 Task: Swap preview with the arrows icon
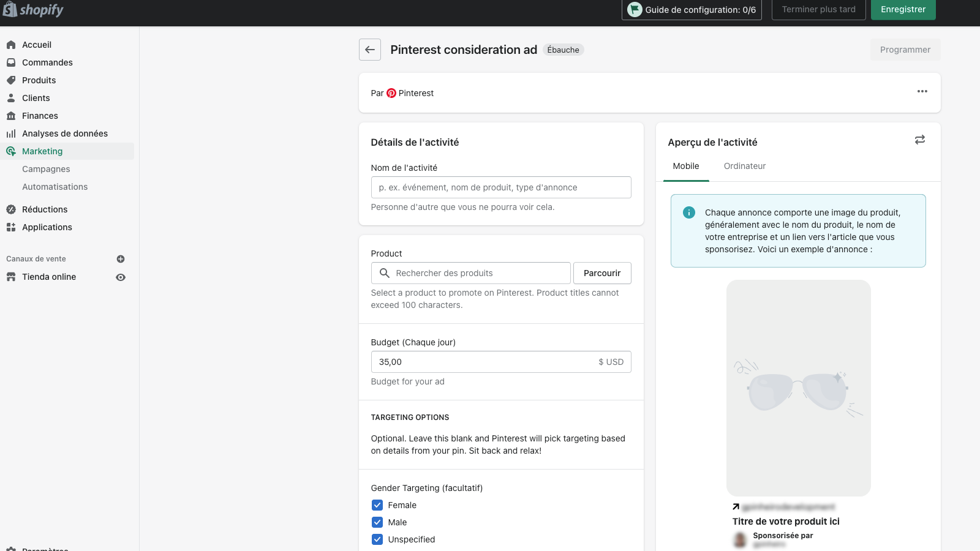point(920,140)
